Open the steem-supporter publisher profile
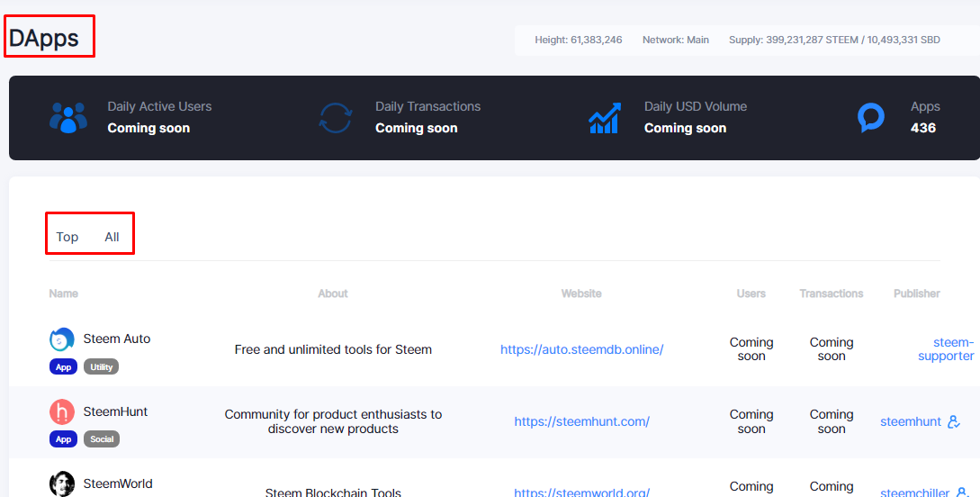The height and width of the screenshot is (497, 980). click(946, 349)
